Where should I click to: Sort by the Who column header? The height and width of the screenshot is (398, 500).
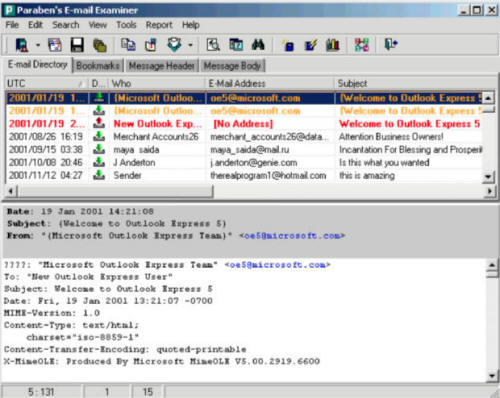coord(157,83)
